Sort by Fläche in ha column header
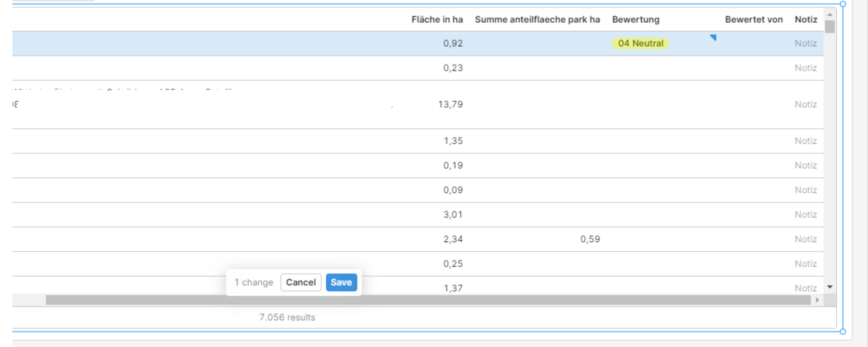The height and width of the screenshot is (347, 868). 437,19
